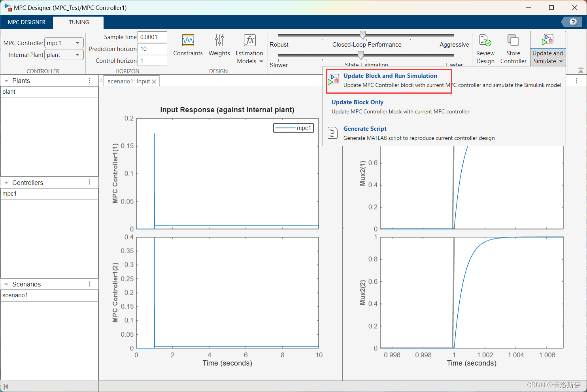Click Robust slider label
The width and height of the screenshot is (587, 392).
pyautogui.click(x=279, y=45)
